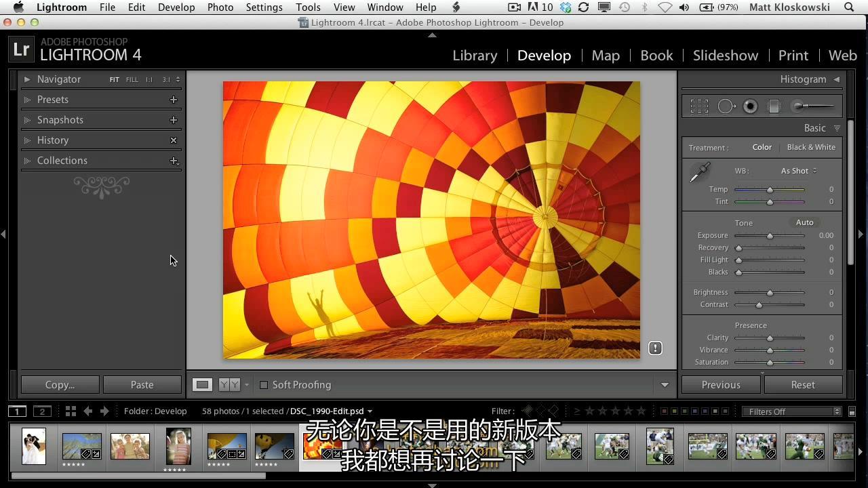Switch to Loupe view mode icon
This screenshot has width=868, height=488.
[202, 384]
